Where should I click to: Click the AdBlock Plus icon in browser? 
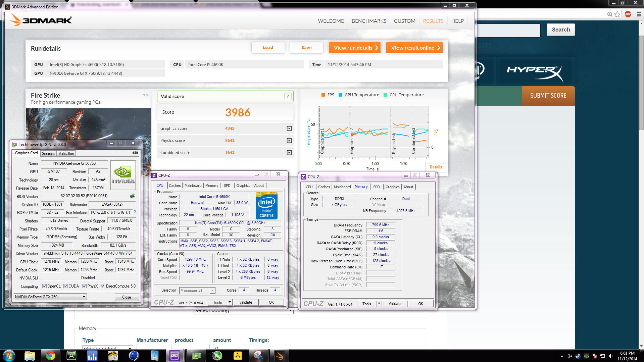628,14
